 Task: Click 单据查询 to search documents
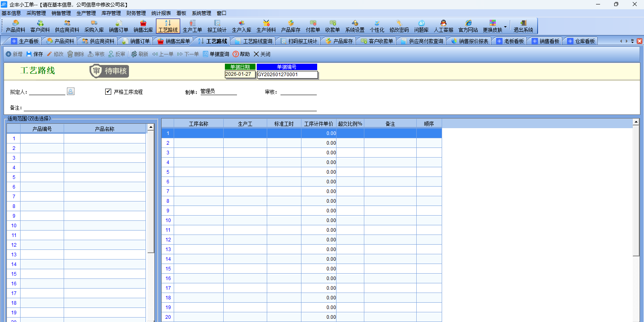(x=216, y=54)
